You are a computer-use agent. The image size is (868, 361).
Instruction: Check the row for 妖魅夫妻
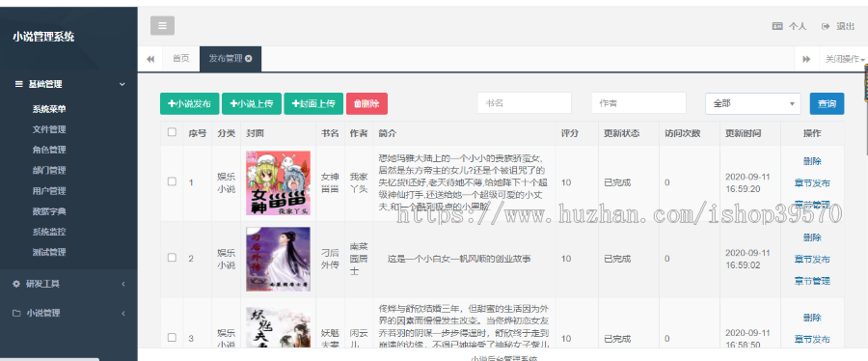172,337
